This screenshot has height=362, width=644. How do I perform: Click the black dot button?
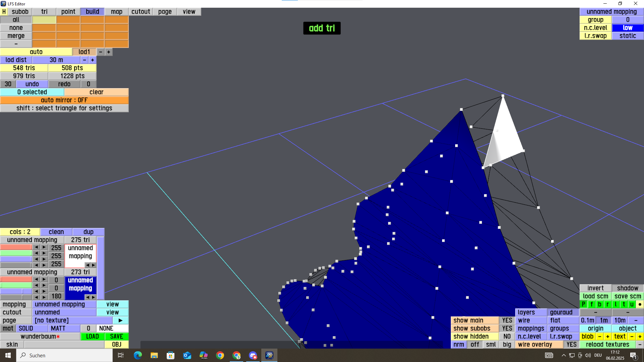[x=640, y=304]
